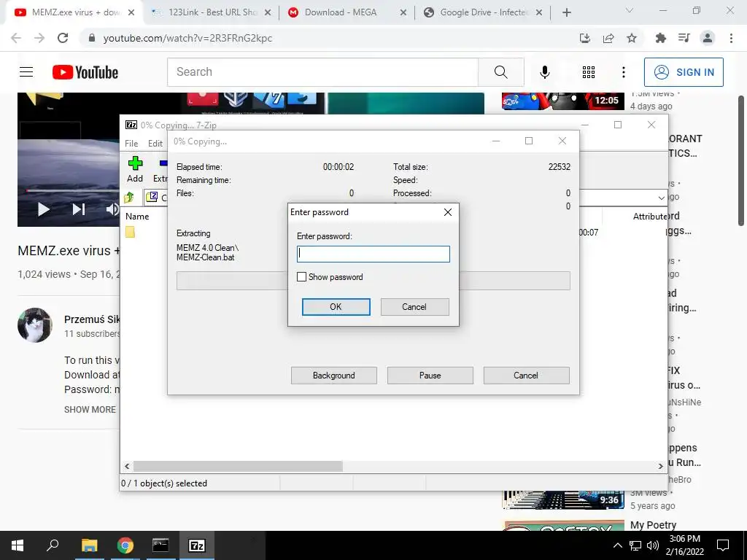
Task: Expand the 7-Zip address path dropdown
Action: [661, 198]
